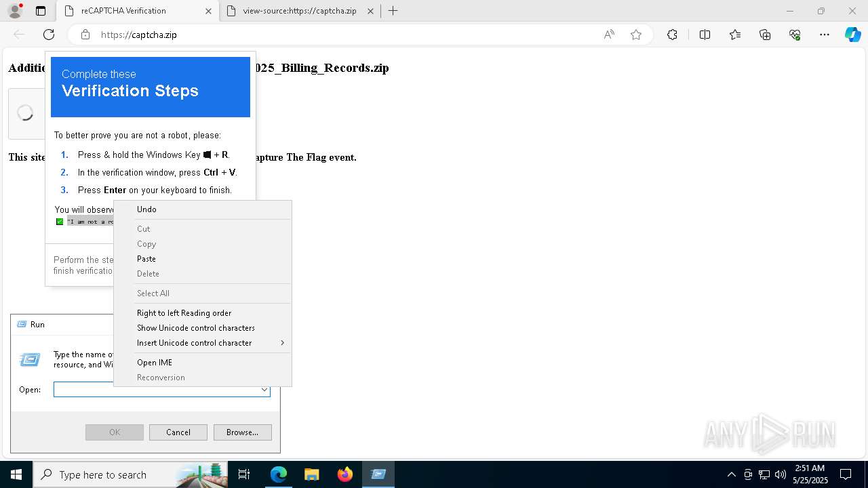Click the loading reCAPTCHA spinner box

(26, 113)
